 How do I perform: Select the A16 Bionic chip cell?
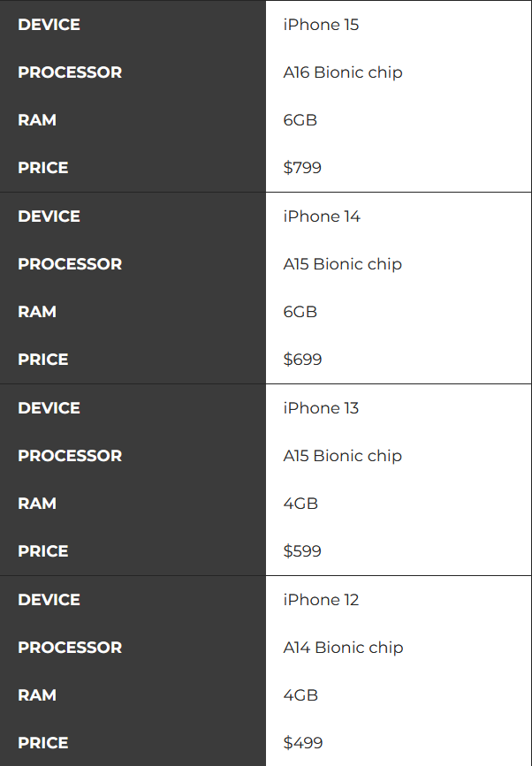coord(343,72)
